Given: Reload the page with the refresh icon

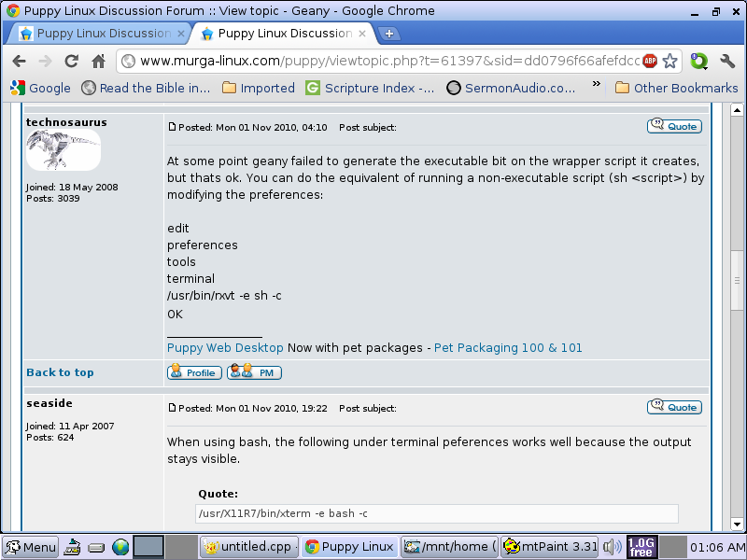Looking at the screenshot, I should [x=72, y=61].
